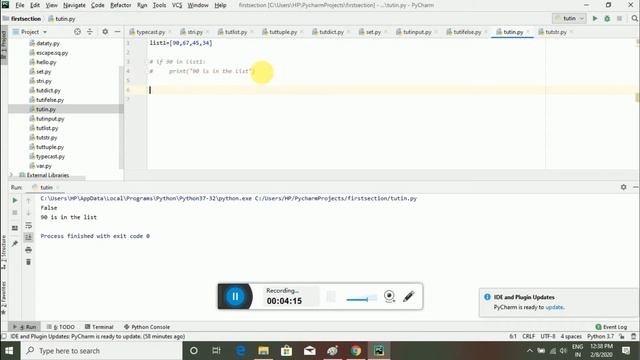This screenshot has width=640, height=360.
Task: Toggle scroll to end in Run output
Action: tap(28, 237)
